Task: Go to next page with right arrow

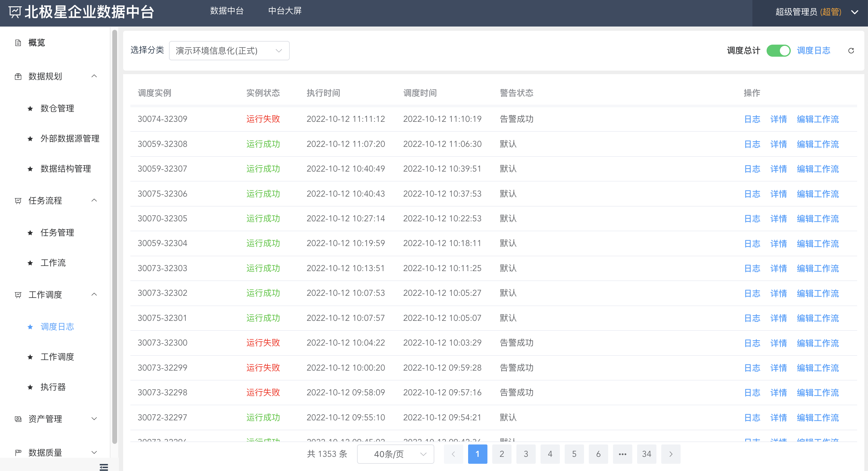Action: coord(671,454)
